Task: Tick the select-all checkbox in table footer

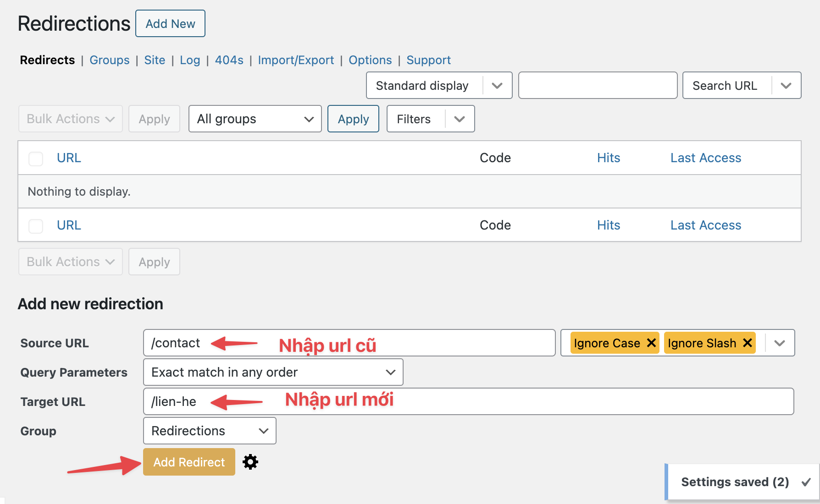Action: [x=36, y=226]
